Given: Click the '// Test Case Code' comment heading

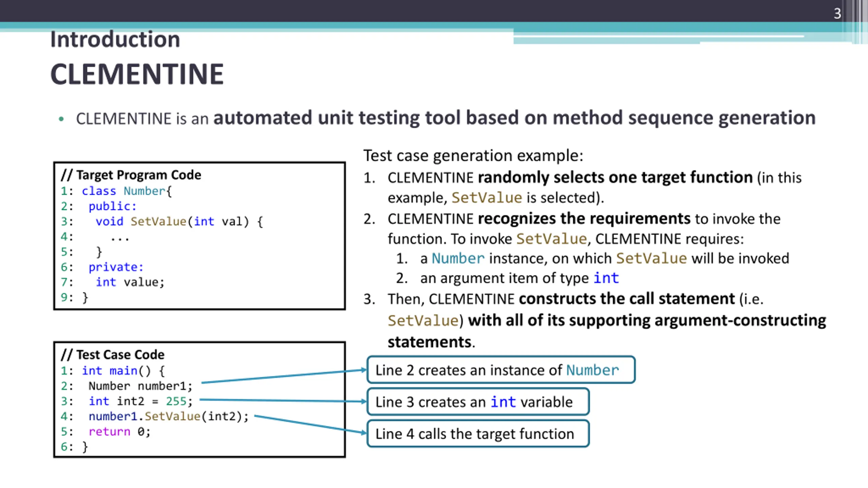Looking at the screenshot, I should pyautogui.click(x=113, y=355).
